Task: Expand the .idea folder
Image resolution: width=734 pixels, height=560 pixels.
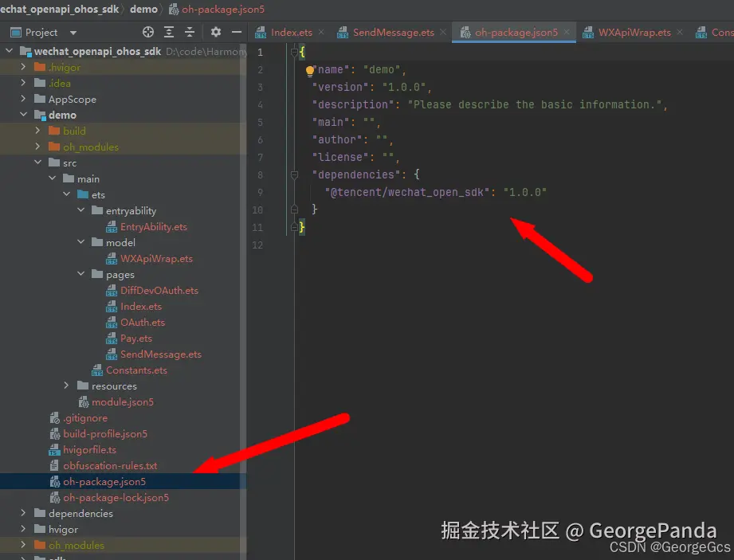Action: point(23,83)
